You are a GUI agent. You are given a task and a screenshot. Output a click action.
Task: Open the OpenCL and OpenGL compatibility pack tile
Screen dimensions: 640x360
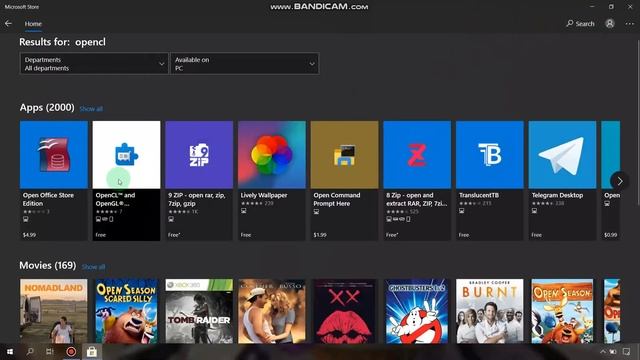(x=126, y=180)
